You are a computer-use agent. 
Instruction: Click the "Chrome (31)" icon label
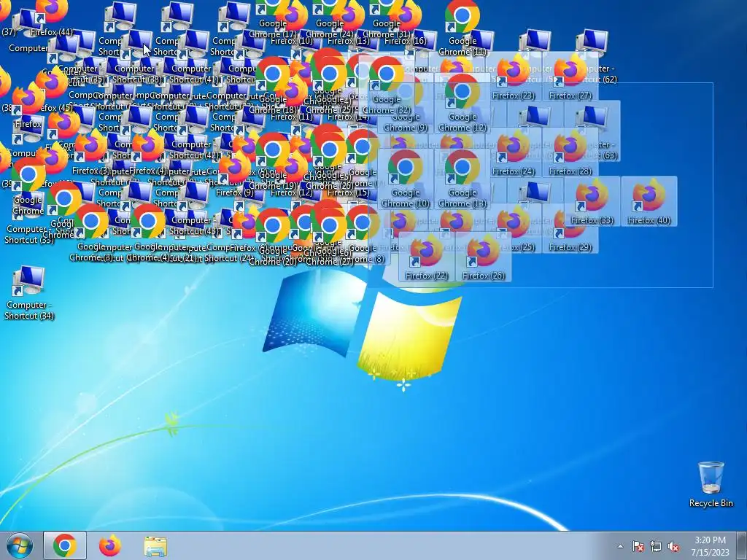387,34
